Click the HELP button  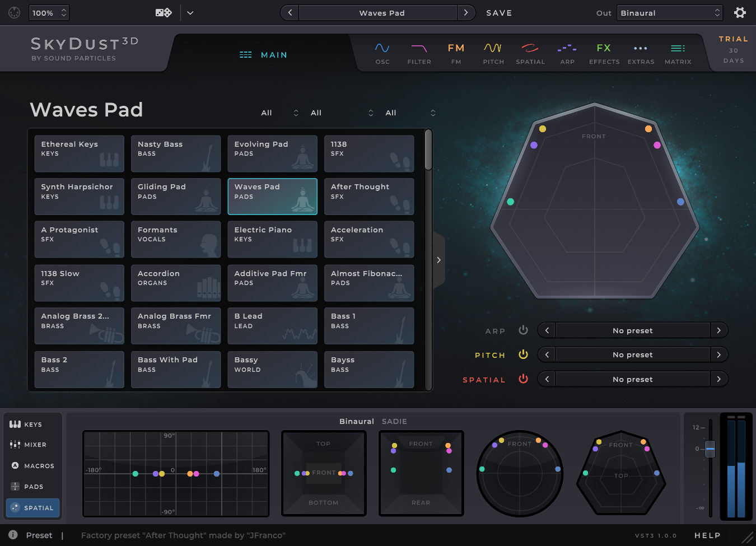click(707, 535)
